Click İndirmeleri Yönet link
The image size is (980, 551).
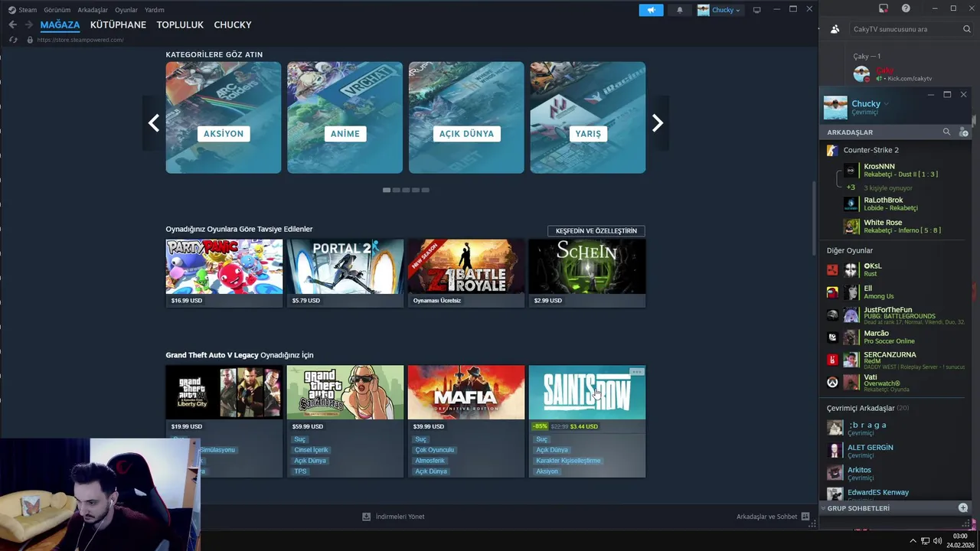[x=400, y=517]
